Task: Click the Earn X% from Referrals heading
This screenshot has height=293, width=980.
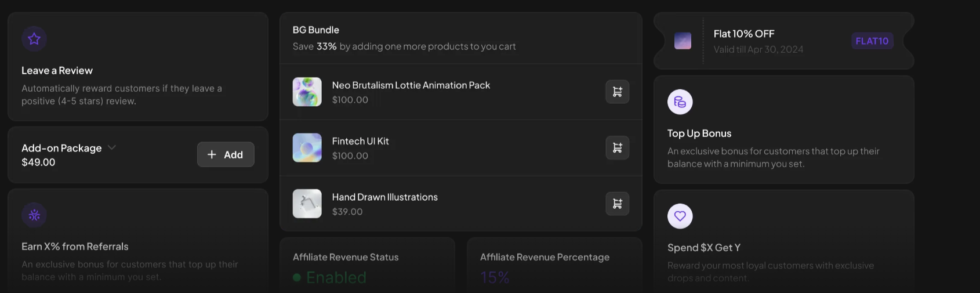Action: [x=75, y=247]
